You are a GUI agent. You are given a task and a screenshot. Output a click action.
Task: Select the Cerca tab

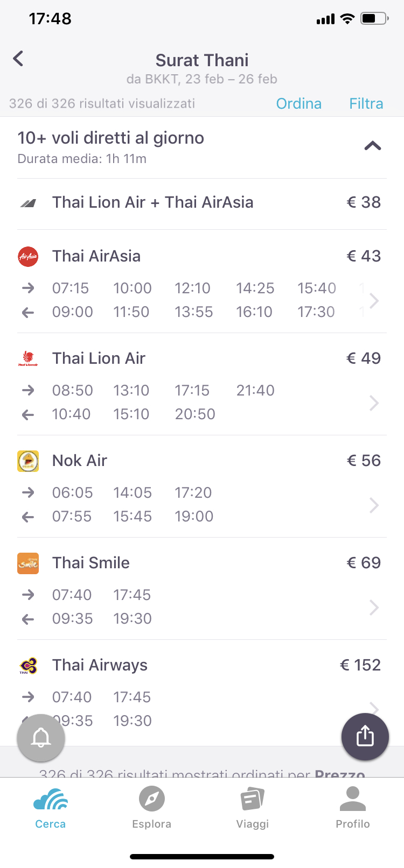pos(51,807)
